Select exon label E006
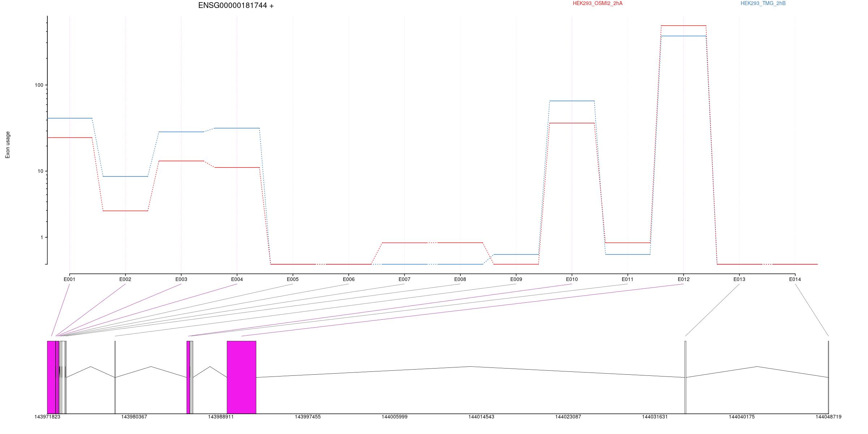 (349, 279)
